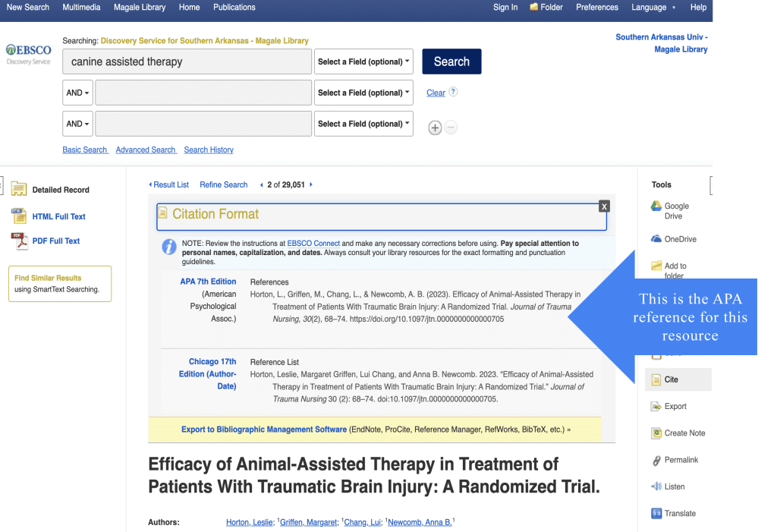Open the first Select a Field dropdown
Viewport: 777px width, 532px height.
click(x=363, y=61)
